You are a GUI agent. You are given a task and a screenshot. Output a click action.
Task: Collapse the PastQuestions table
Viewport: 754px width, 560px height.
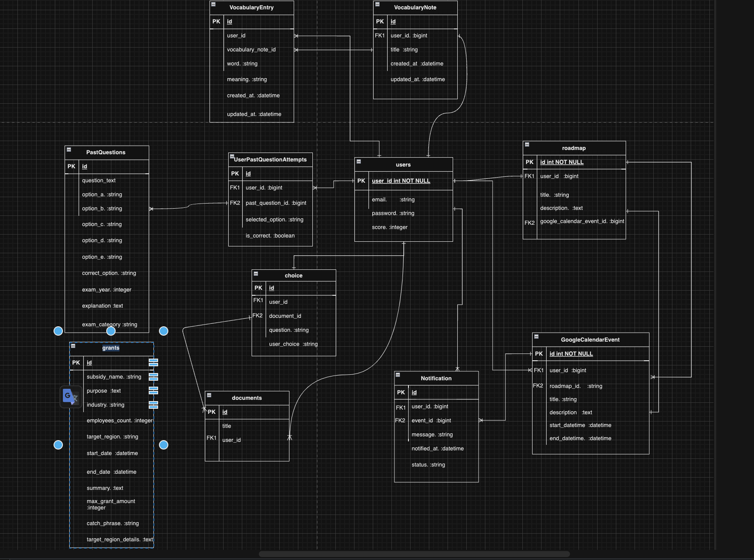[x=68, y=150]
